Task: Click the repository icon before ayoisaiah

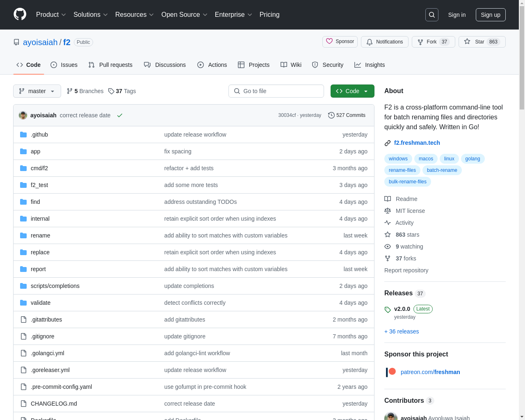Action: [x=16, y=42]
